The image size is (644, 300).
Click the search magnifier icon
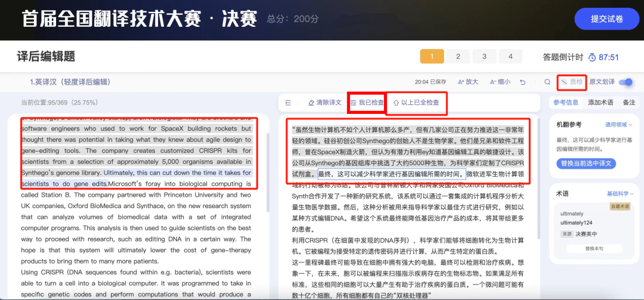coord(547,82)
